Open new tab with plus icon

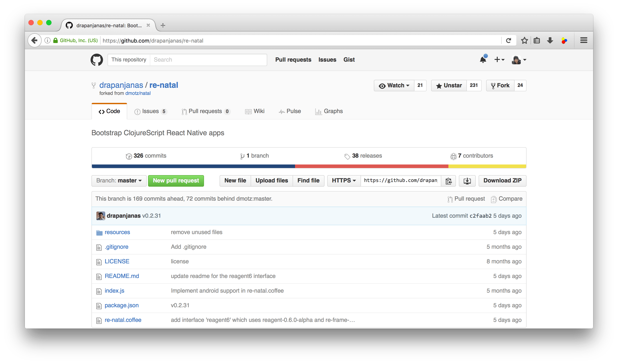point(163,25)
